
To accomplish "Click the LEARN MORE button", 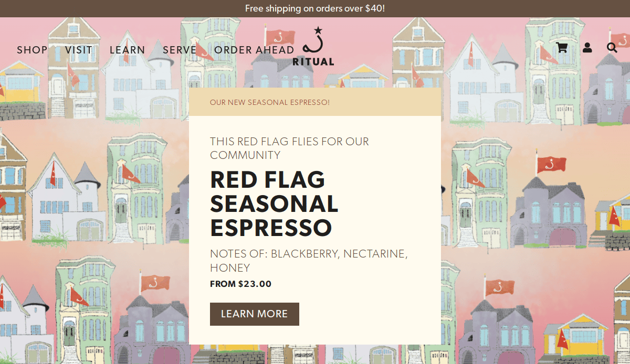I will (254, 314).
